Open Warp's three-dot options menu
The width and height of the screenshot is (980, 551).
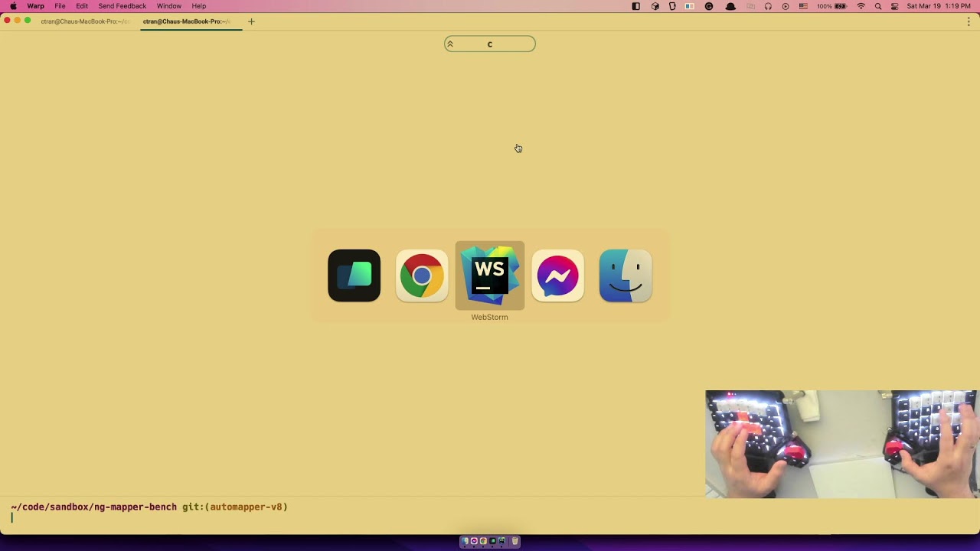pos(969,22)
